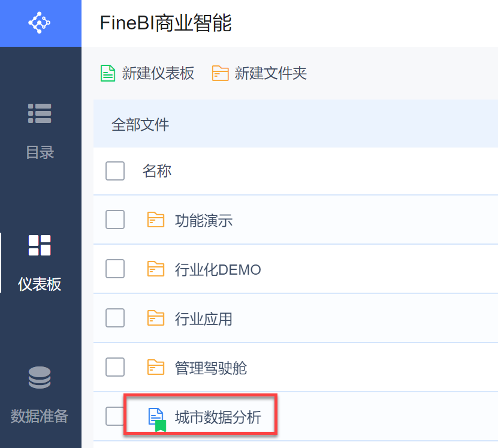498x448 pixels.
Task: Click the 行业化DEMO folder icon
Action: [156, 269]
